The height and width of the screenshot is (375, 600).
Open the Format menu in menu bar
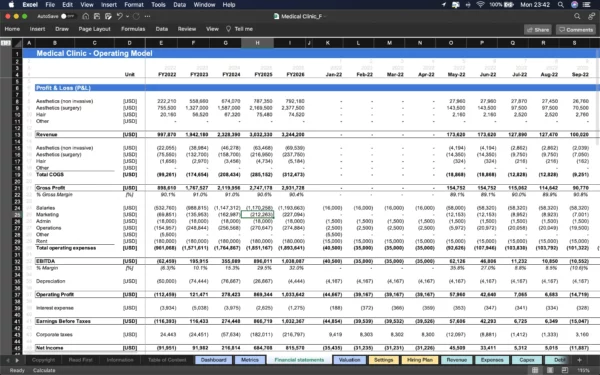pos(134,5)
